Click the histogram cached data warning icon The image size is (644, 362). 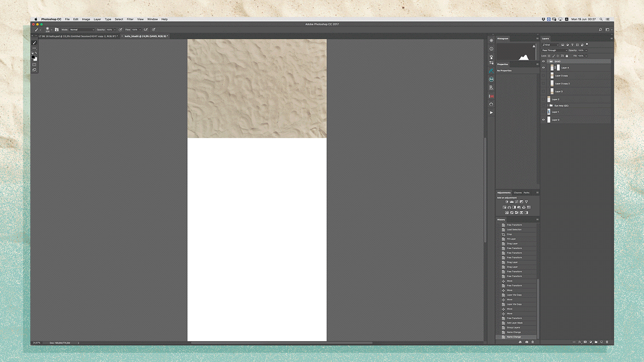pyautogui.click(x=534, y=46)
